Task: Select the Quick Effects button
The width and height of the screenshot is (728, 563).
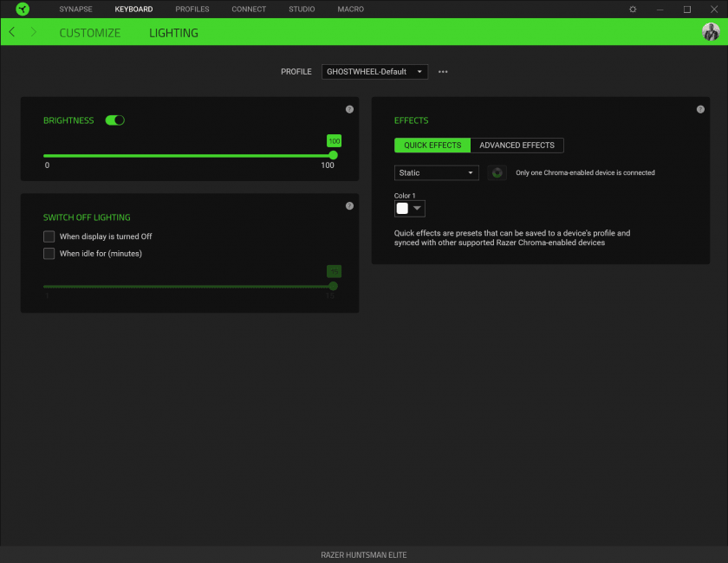Action: pos(432,146)
